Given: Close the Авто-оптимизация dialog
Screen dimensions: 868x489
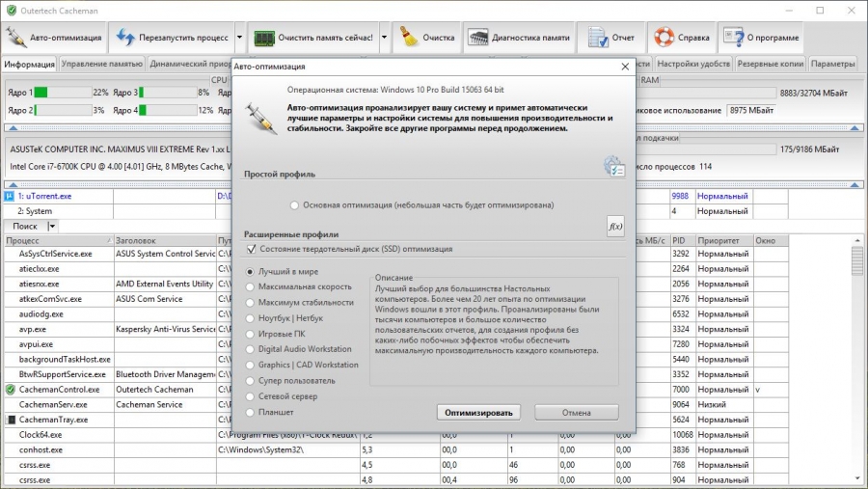Looking at the screenshot, I should [x=625, y=67].
